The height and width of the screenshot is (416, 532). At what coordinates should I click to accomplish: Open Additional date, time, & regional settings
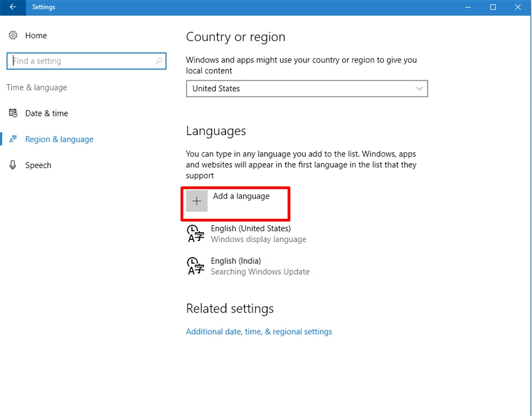click(259, 331)
